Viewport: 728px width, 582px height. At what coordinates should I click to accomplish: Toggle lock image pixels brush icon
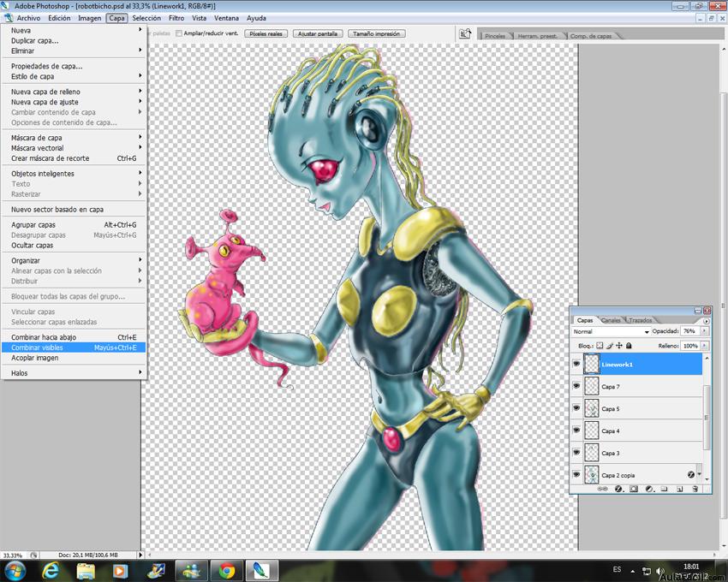click(x=609, y=346)
